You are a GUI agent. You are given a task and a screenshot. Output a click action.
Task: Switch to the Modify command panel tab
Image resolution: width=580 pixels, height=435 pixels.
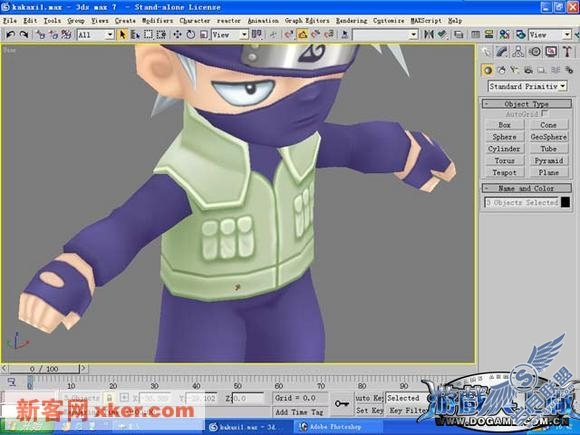coord(502,51)
